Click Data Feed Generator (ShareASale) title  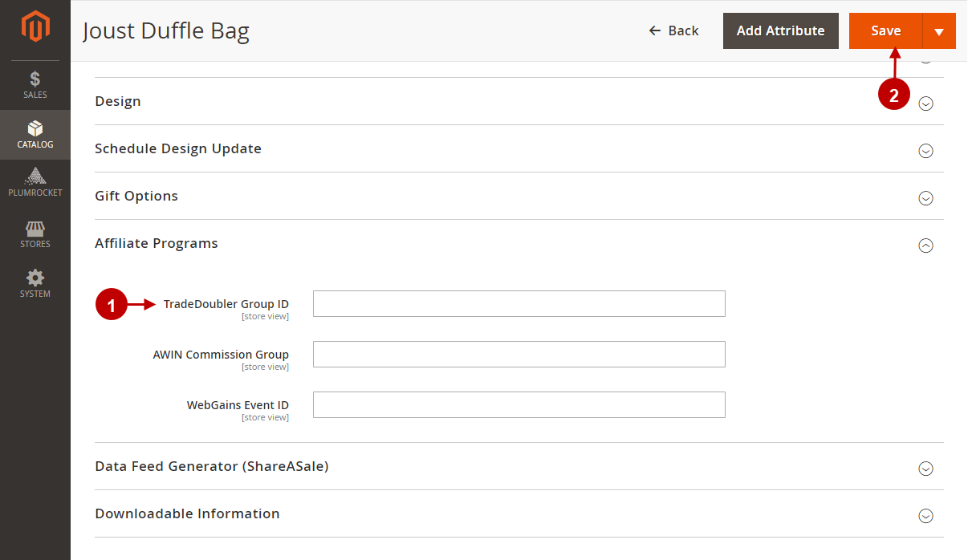212,466
